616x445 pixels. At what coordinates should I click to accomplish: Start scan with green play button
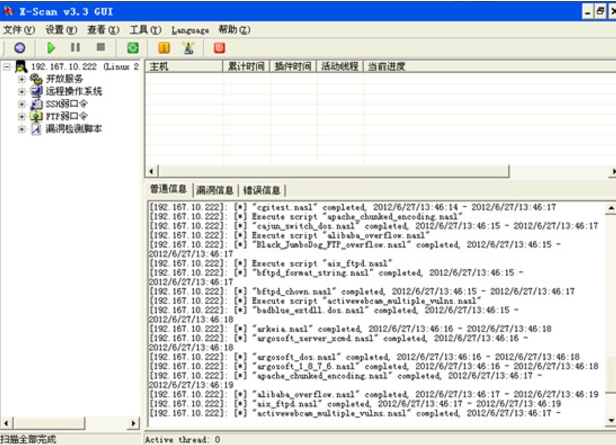[x=51, y=48]
